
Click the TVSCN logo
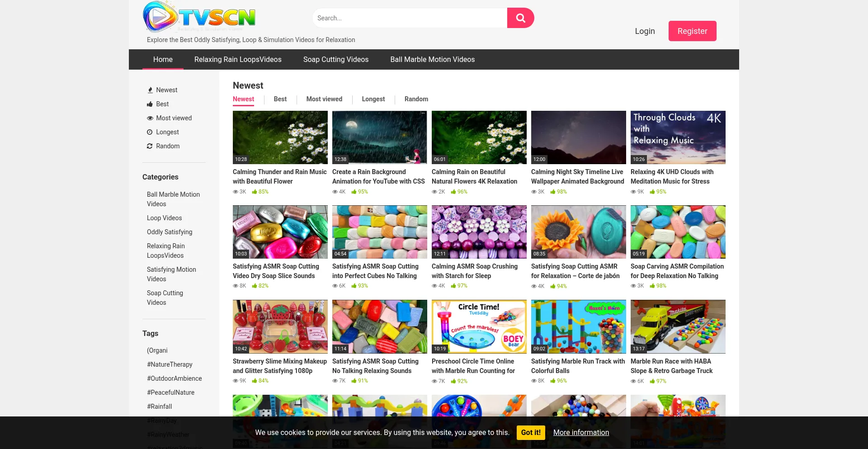click(199, 17)
